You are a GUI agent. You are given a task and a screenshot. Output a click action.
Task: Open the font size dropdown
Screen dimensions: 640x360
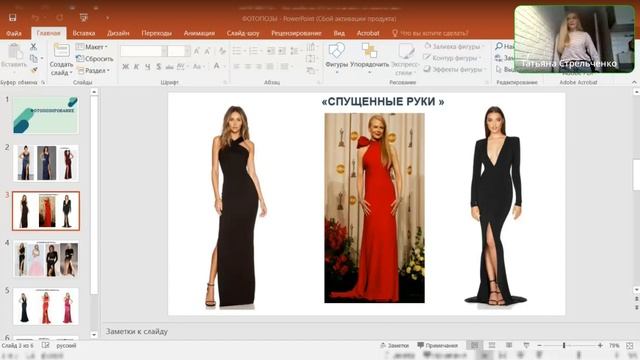(187, 51)
